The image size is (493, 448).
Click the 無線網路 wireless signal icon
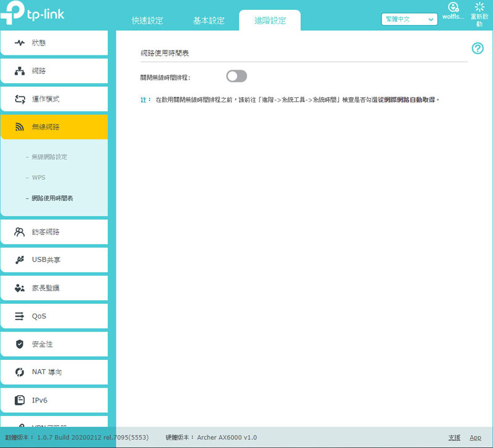(20, 127)
